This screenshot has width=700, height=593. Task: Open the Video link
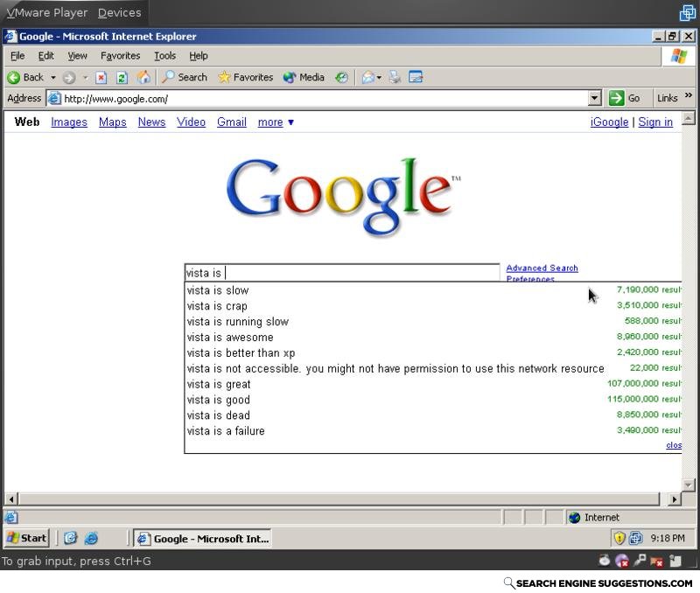tap(191, 122)
